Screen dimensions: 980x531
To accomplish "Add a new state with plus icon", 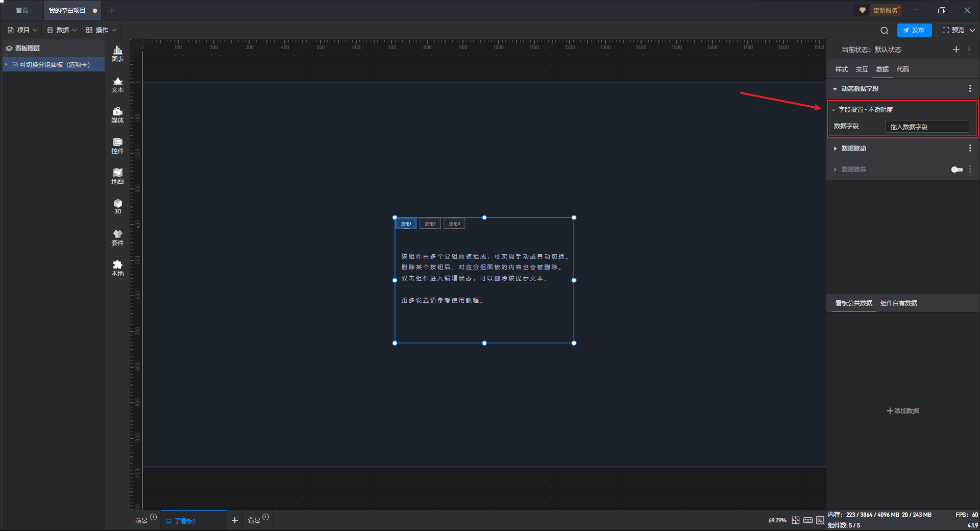I will pos(956,50).
